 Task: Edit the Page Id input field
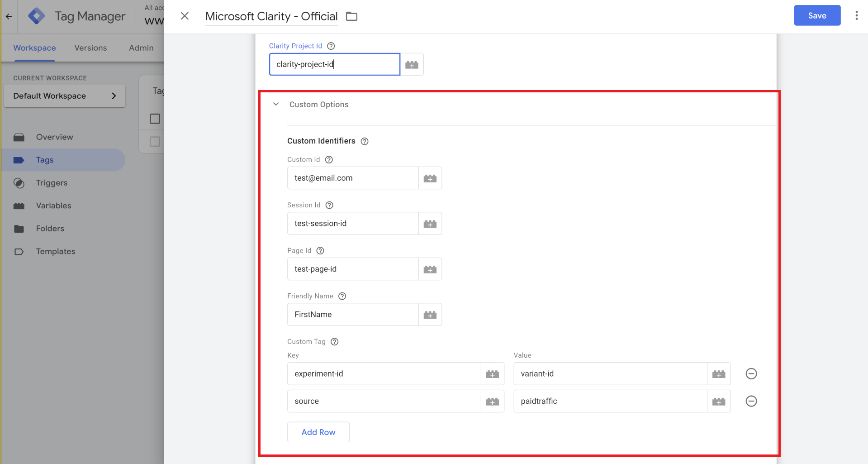(x=353, y=269)
